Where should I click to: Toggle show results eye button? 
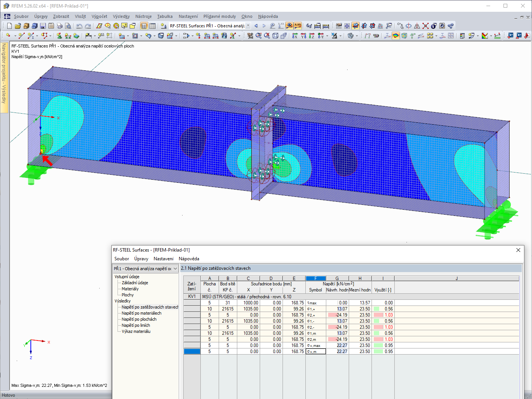(289, 26)
